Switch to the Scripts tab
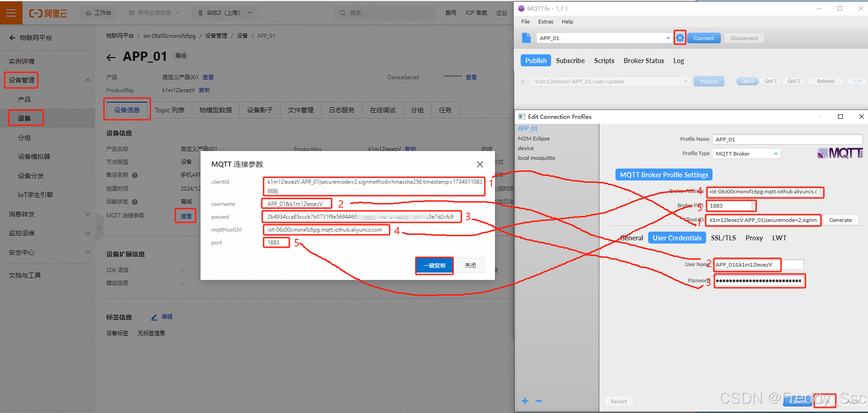This screenshot has height=413, width=868. [604, 61]
